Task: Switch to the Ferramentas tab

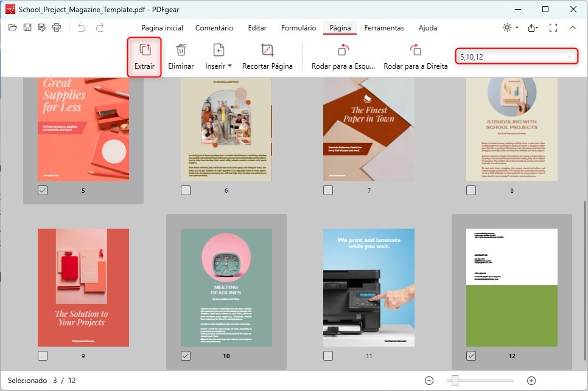Action: point(384,28)
